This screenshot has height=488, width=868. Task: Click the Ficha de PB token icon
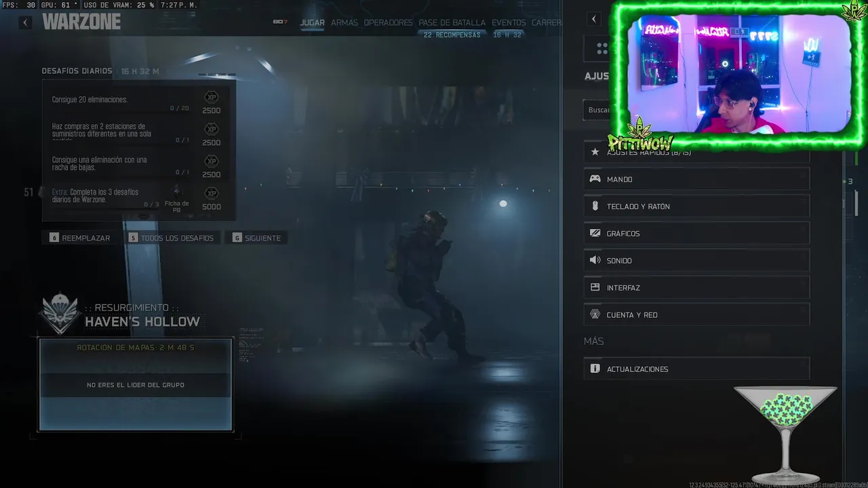176,191
